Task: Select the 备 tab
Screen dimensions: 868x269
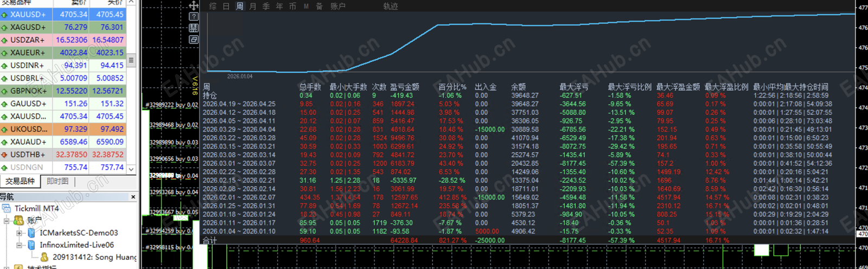Action: tap(320, 6)
